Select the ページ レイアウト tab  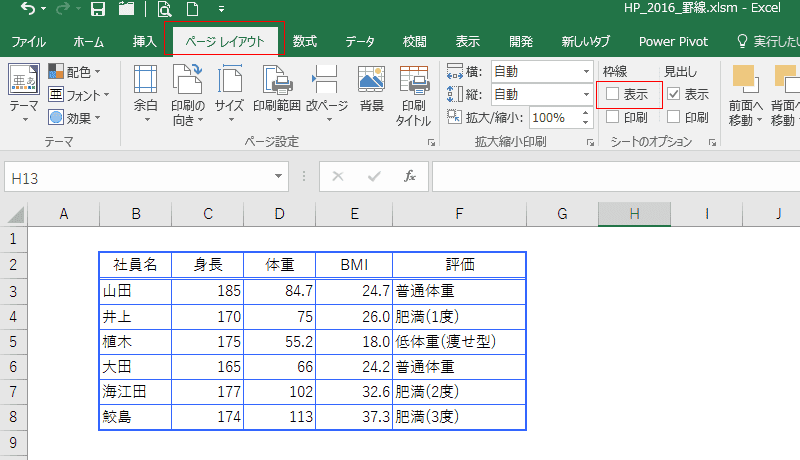click(224, 42)
